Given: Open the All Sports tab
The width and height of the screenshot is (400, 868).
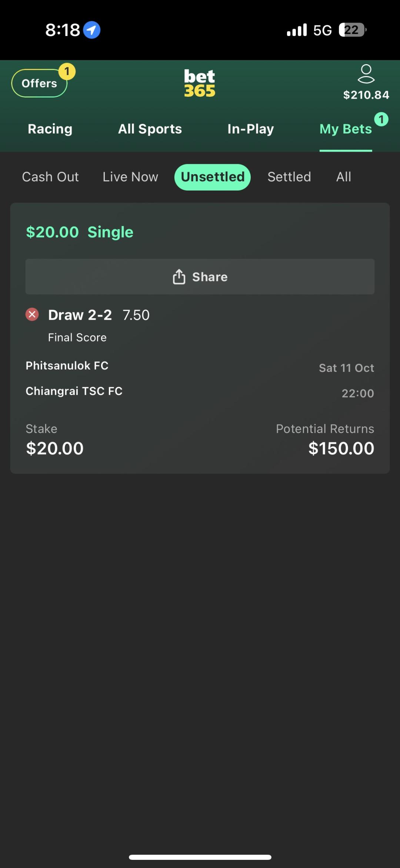Looking at the screenshot, I should (x=150, y=129).
